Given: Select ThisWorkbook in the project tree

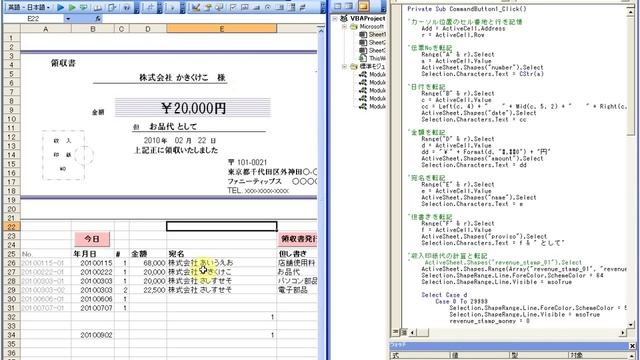Looking at the screenshot, I should 377,58.
